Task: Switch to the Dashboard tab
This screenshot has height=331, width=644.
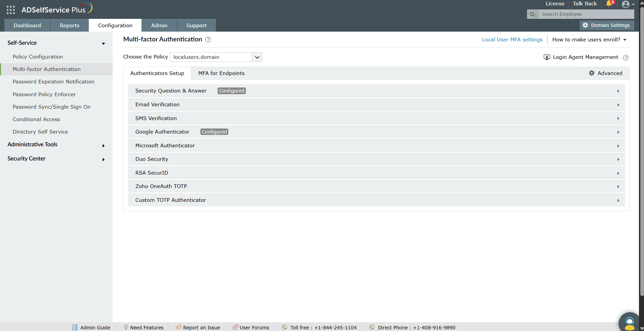Action: [27, 25]
